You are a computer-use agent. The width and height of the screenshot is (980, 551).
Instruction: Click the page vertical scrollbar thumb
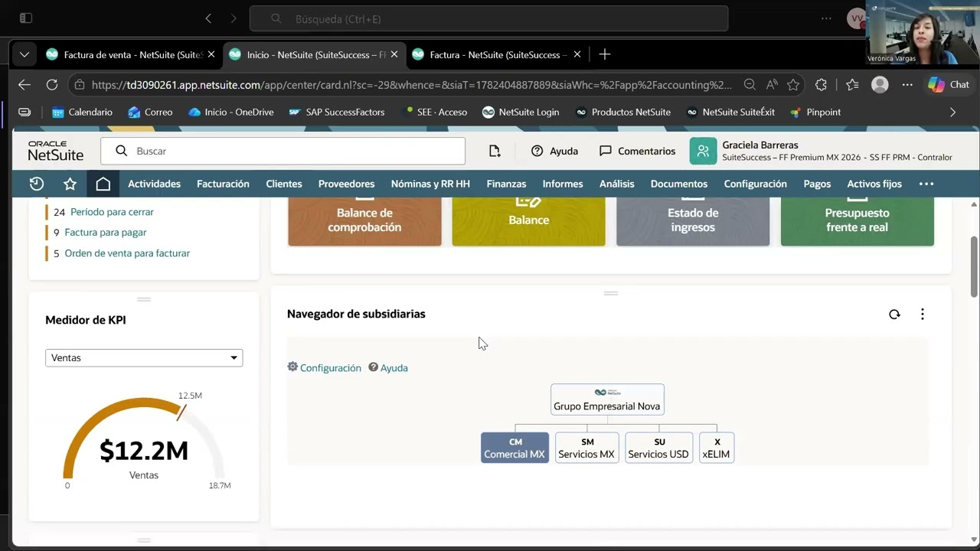point(974,266)
